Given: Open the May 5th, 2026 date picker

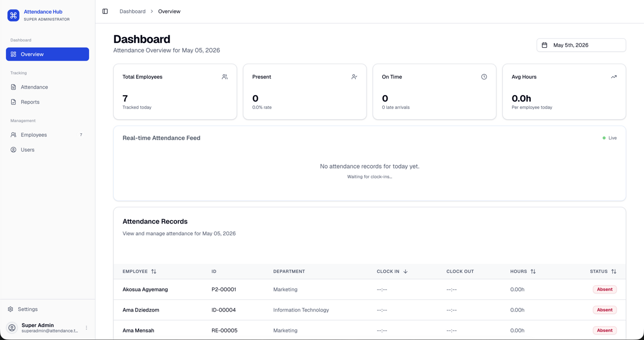Looking at the screenshot, I should (x=581, y=45).
